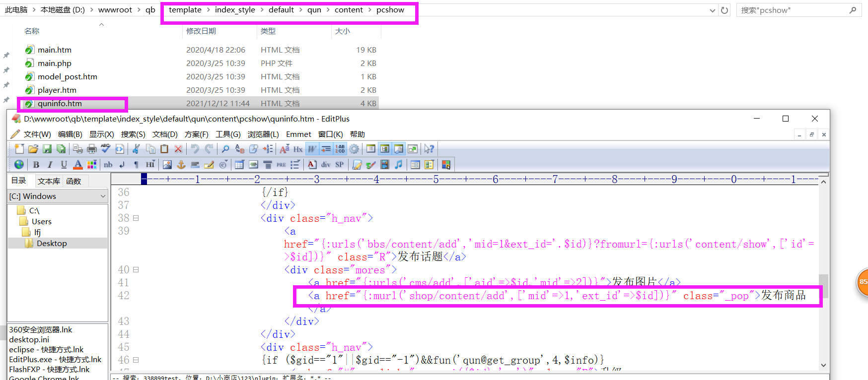Screen dimensions: 868x380
Task: Select quninfo.htm in the file list
Action: pos(60,104)
